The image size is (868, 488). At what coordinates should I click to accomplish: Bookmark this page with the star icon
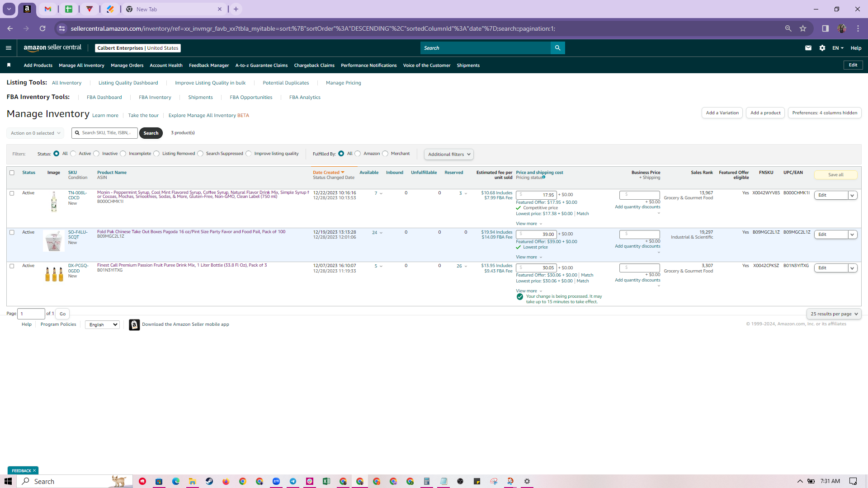pos(803,28)
